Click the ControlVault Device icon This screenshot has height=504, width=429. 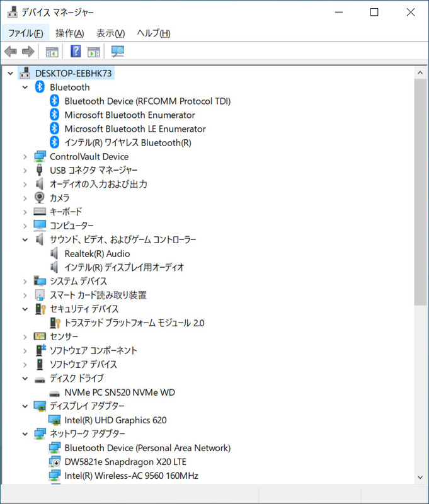point(40,156)
